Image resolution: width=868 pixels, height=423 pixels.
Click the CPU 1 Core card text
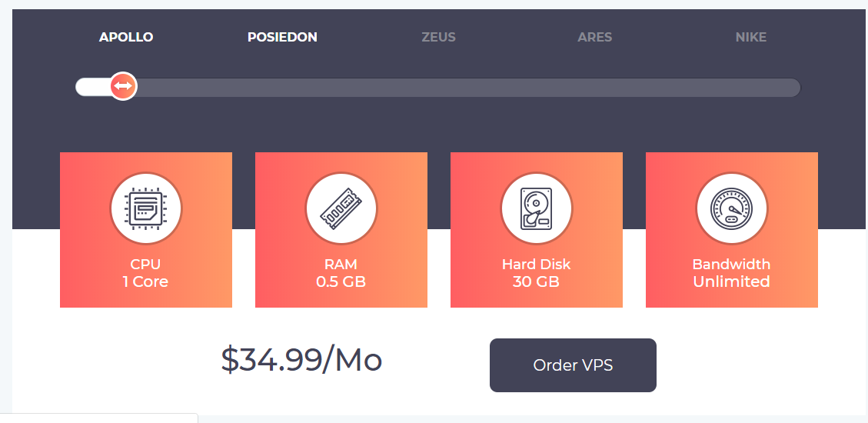tap(145, 273)
